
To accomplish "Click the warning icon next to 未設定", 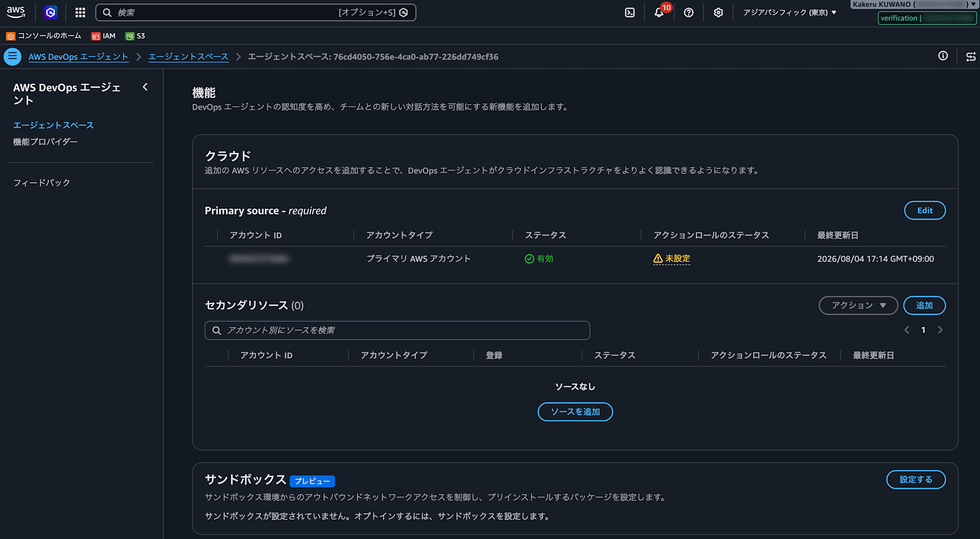I will coord(658,258).
